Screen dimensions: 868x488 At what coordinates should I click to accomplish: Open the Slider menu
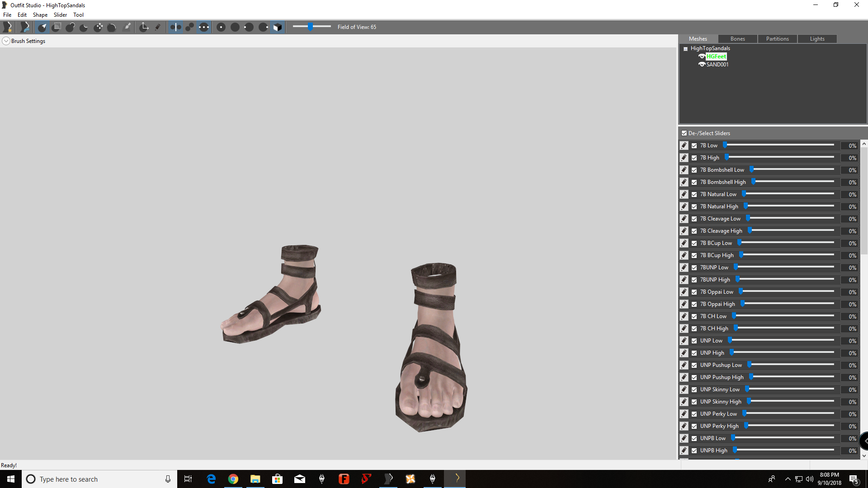(60, 14)
